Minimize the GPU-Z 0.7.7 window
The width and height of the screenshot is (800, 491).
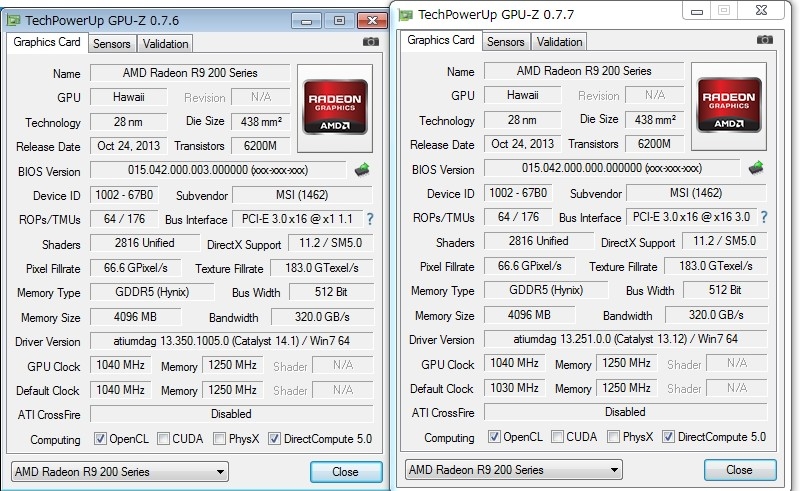coord(697,11)
